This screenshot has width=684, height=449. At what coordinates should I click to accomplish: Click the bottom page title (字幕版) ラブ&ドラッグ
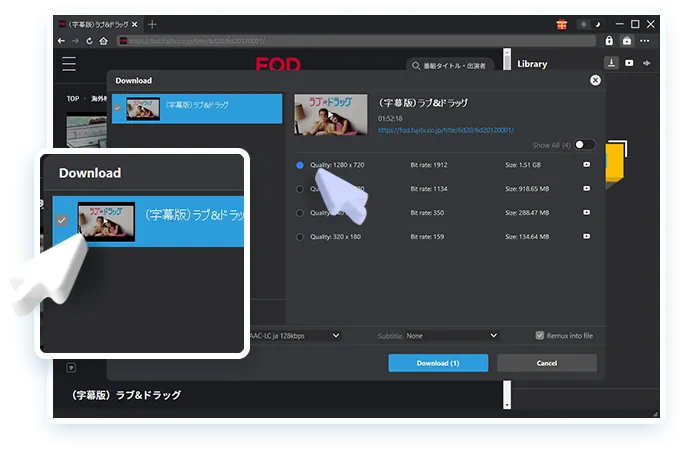[x=126, y=395]
